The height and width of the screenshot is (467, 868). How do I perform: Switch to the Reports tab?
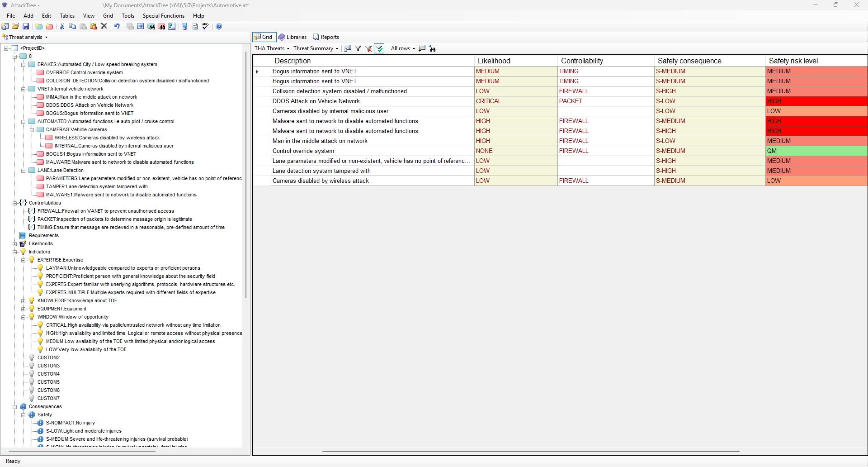pyautogui.click(x=326, y=37)
